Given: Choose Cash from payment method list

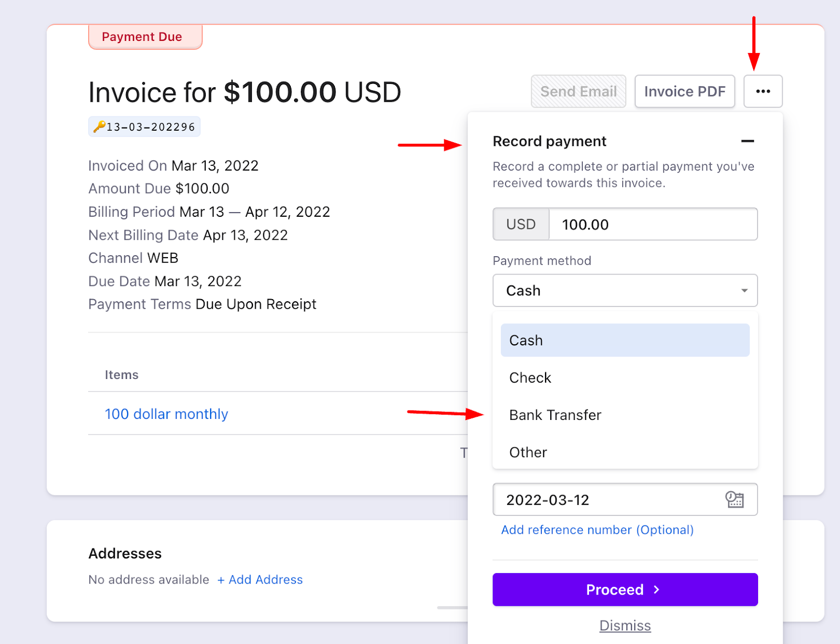Looking at the screenshot, I should (x=625, y=340).
